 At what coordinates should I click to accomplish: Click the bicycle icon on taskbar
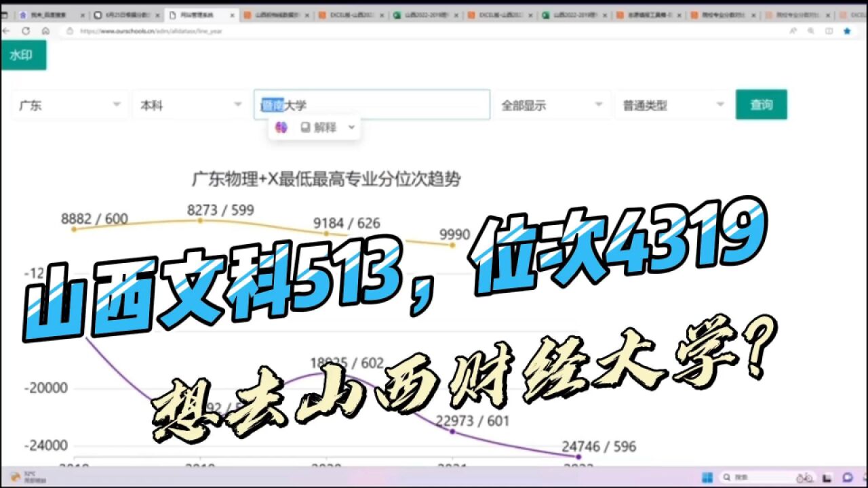coord(805,477)
